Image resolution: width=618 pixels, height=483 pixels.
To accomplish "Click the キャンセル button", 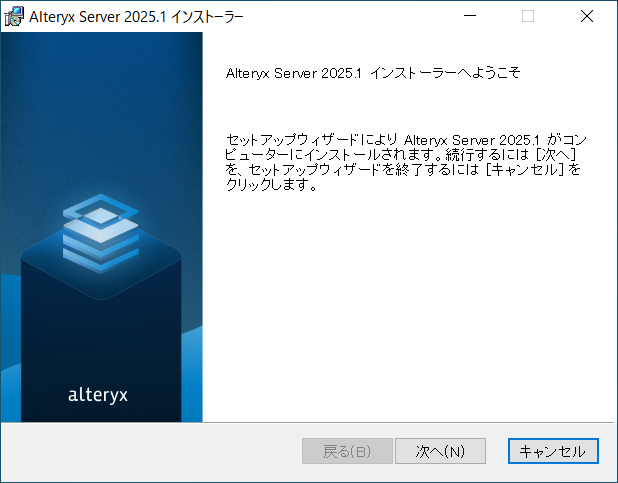I will click(553, 451).
